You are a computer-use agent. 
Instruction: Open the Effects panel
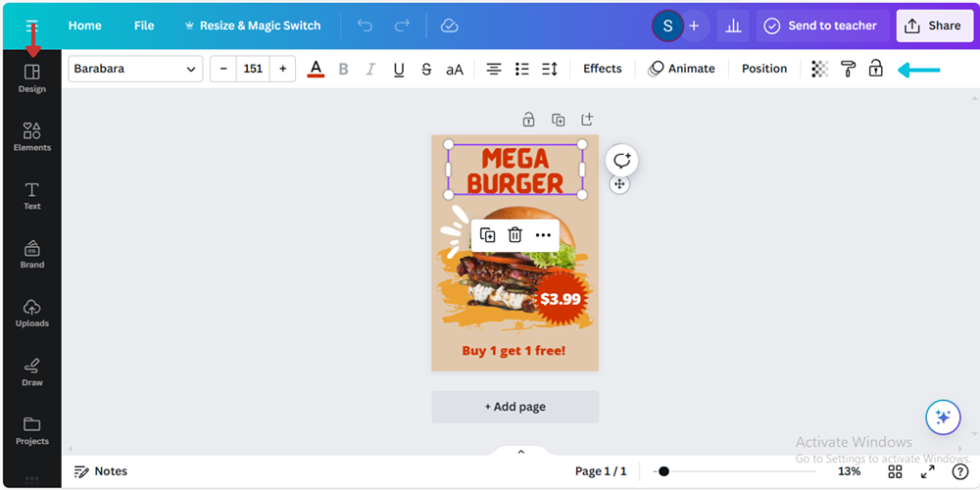[603, 69]
